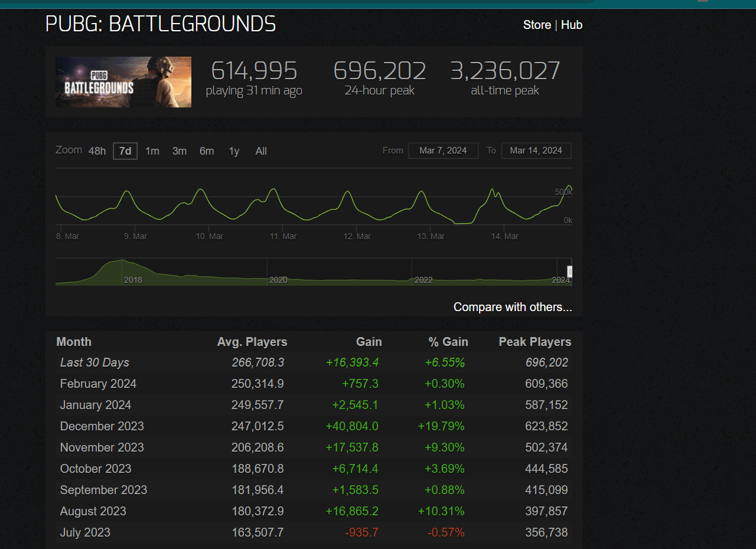Set chart zoom to 48h

pyautogui.click(x=97, y=151)
